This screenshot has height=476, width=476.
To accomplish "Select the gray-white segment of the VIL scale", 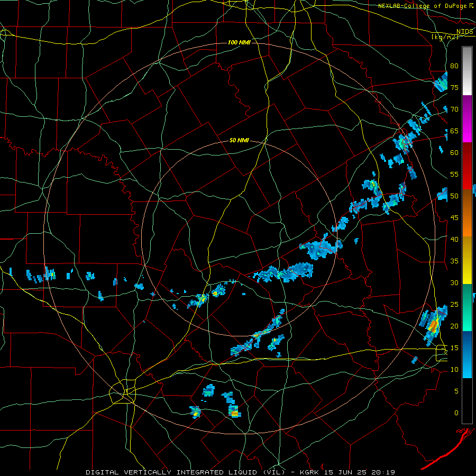I will pyautogui.click(x=467, y=71).
